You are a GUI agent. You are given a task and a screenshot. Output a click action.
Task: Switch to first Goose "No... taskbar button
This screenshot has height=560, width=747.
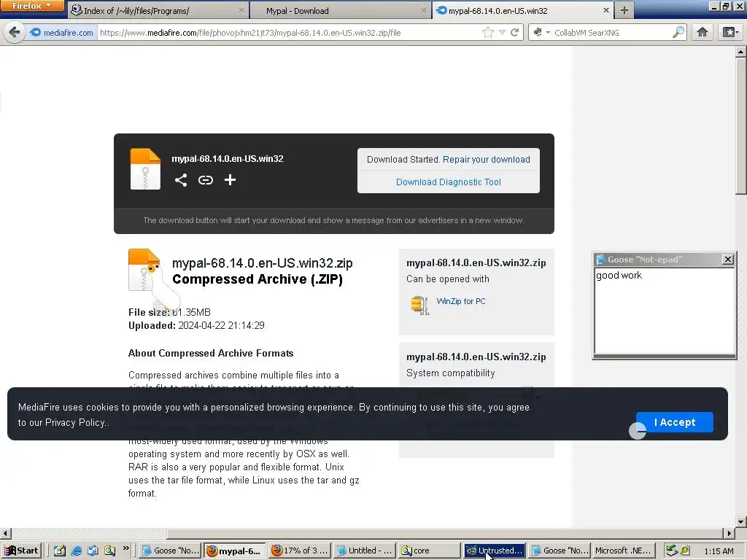click(x=170, y=551)
